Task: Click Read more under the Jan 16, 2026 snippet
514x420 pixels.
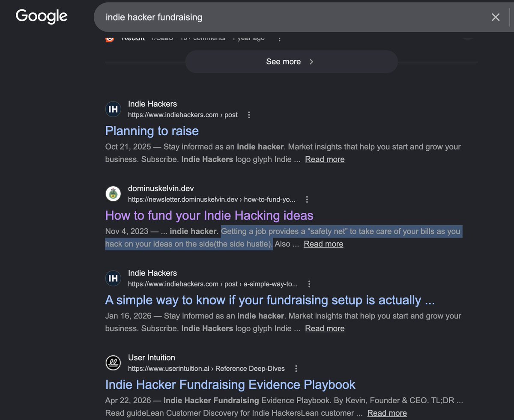Action: (x=325, y=328)
